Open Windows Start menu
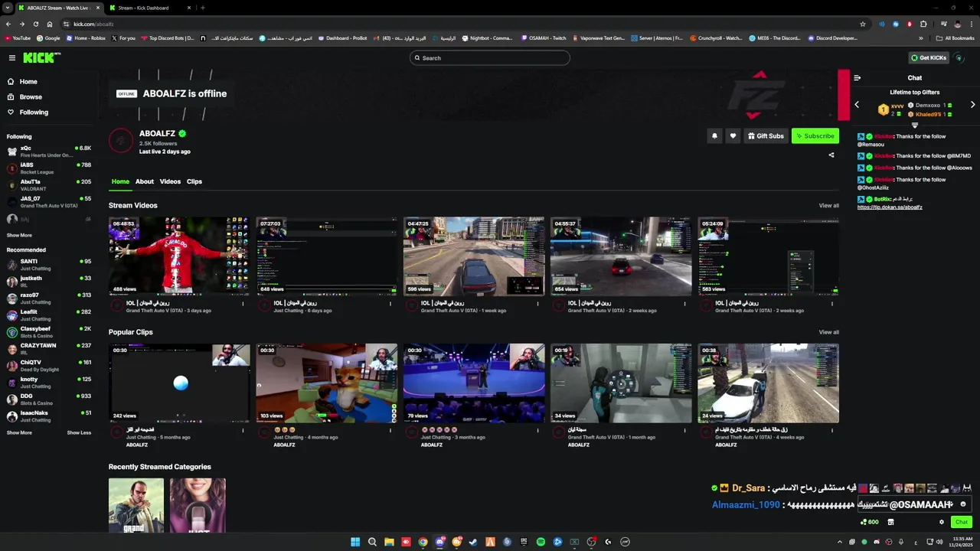Screen dimensions: 980x551 click(355, 542)
